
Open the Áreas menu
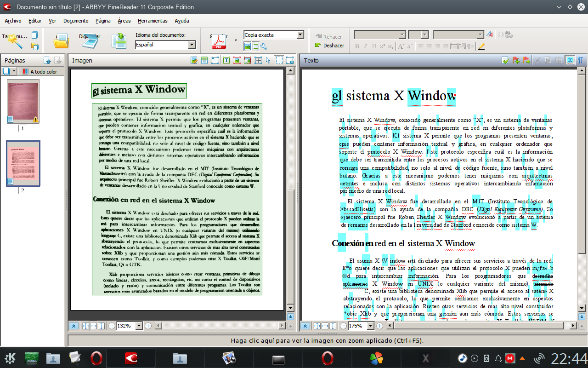coord(124,21)
